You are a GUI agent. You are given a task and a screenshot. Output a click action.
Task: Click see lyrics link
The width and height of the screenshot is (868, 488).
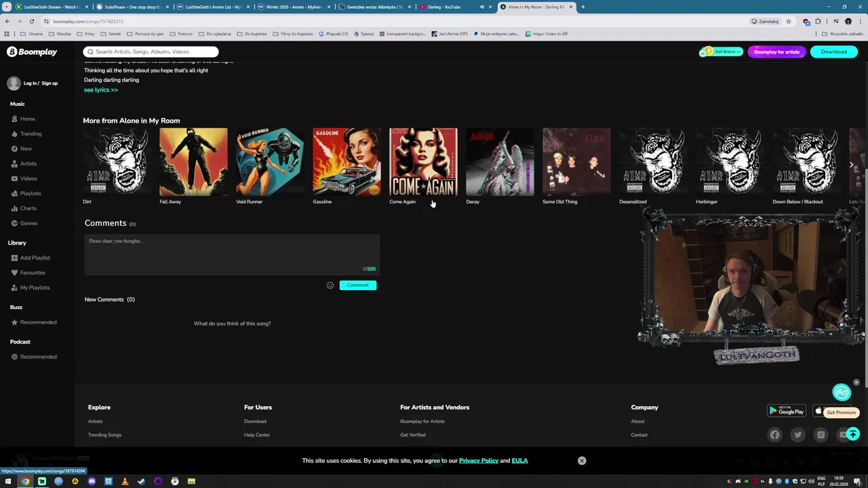point(100,89)
